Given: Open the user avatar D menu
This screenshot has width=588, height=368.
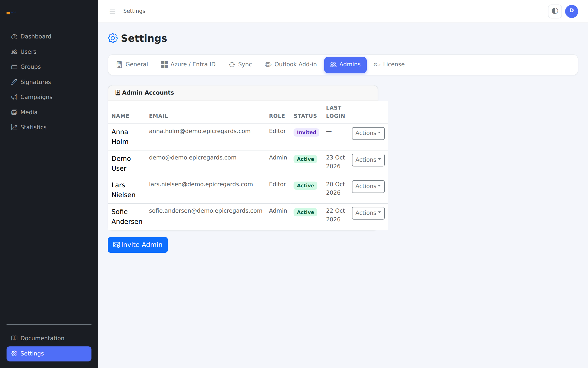Looking at the screenshot, I should 571,11.
